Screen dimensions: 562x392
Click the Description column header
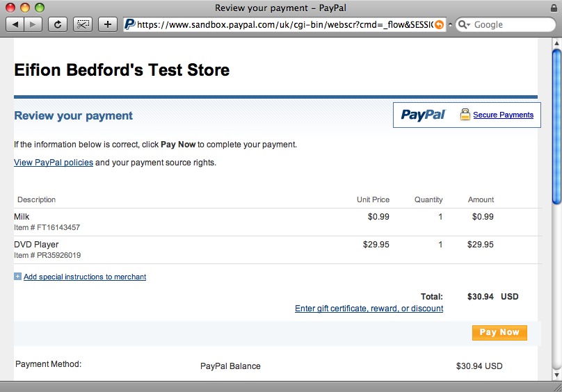37,199
